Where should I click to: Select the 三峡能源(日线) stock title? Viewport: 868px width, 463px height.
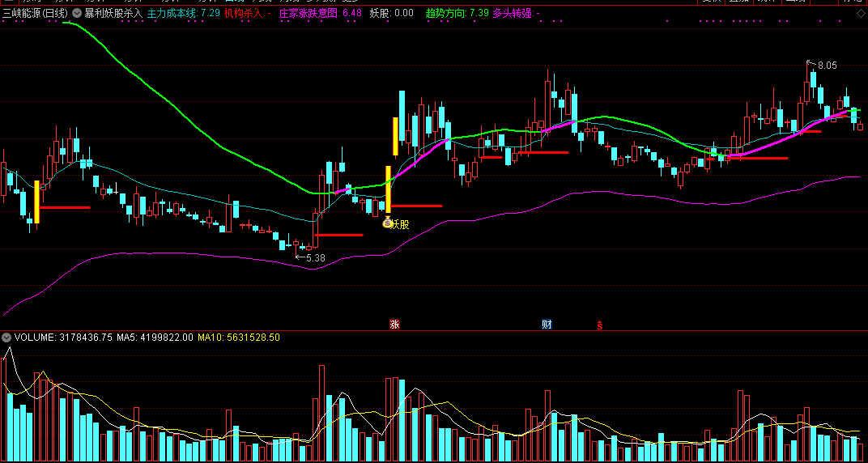tap(35, 13)
